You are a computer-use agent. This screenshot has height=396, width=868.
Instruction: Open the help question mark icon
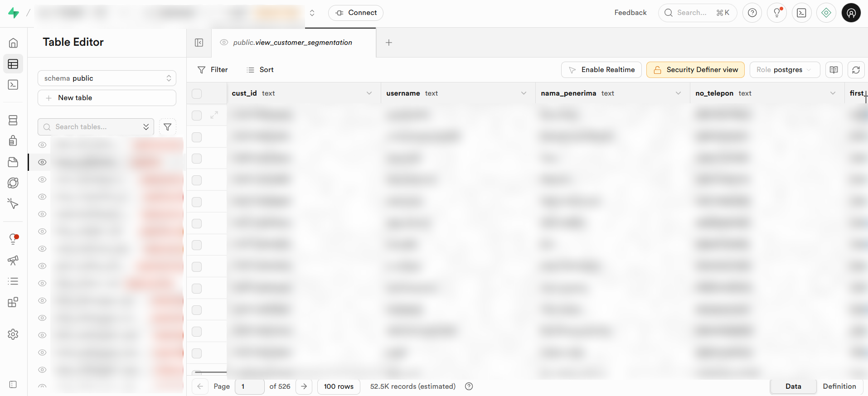[752, 13]
